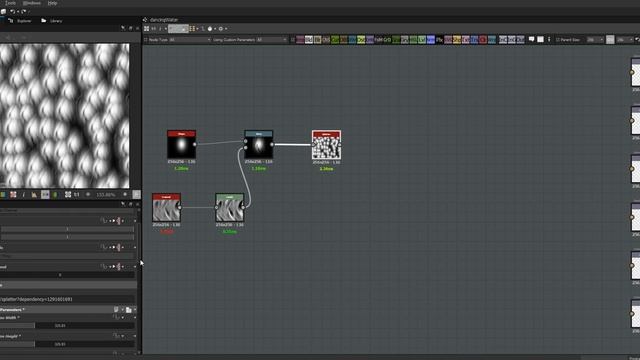
Task: Click the folder icon in Parameters header
Action: 129,310
